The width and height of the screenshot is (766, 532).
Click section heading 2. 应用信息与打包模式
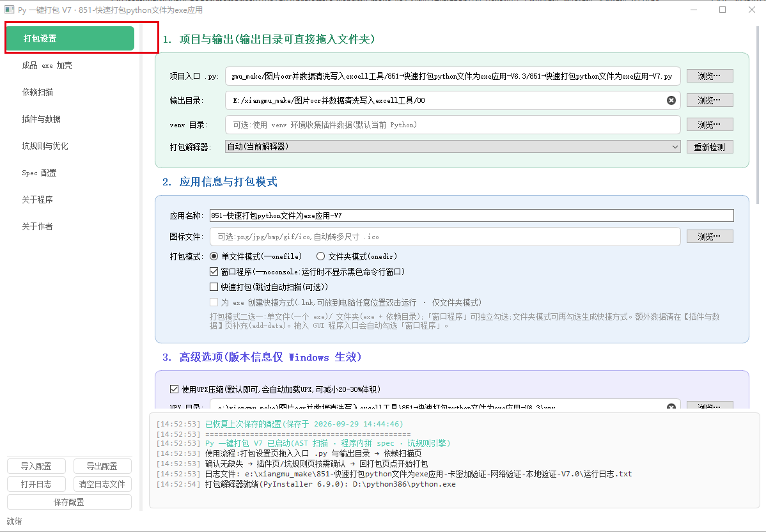220,182
